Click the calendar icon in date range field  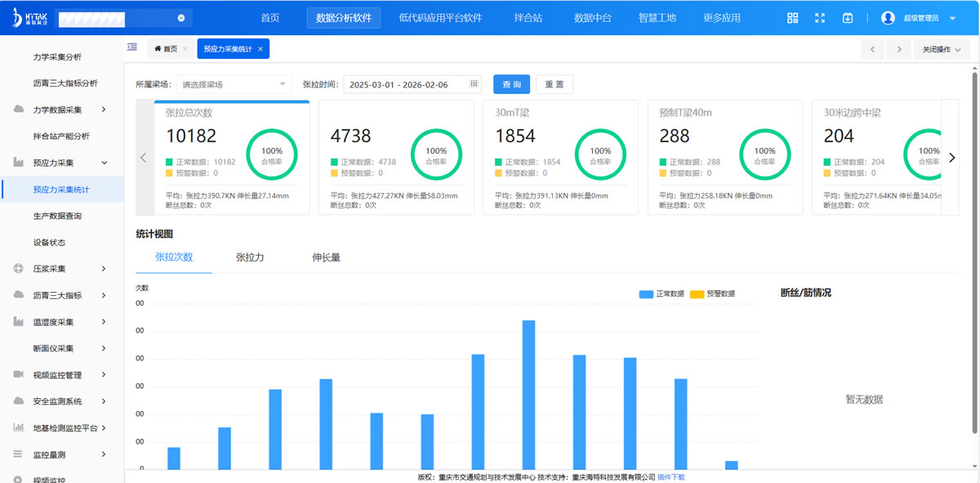(473, 84)
